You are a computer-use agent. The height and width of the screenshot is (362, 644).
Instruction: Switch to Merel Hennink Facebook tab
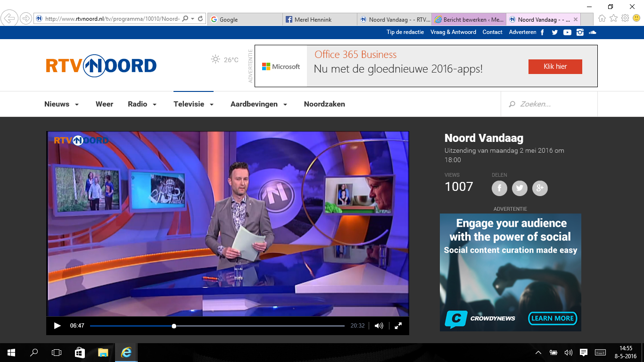click(x=320, y=19)
